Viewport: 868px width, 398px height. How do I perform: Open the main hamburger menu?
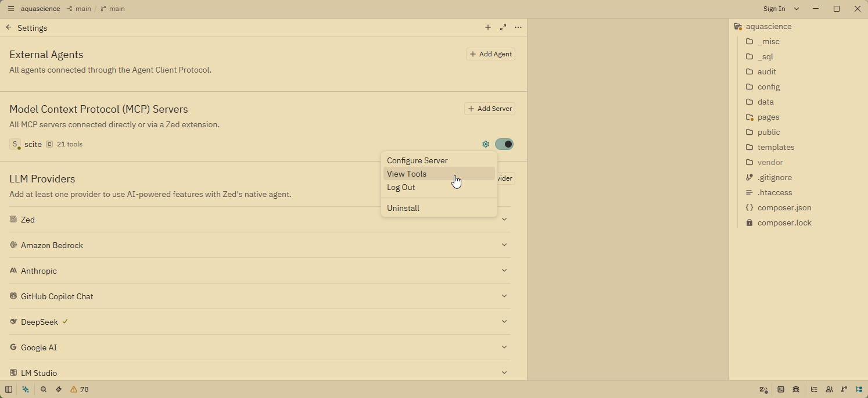pos(10,9)
